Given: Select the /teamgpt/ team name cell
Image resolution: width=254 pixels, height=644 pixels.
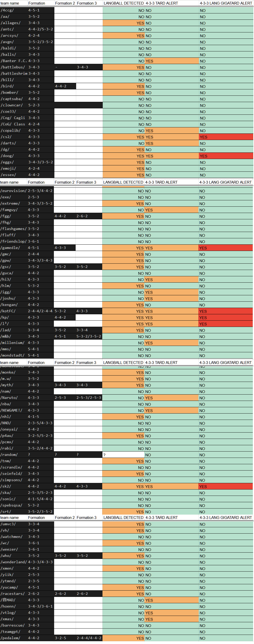Looking at the screenshot, I should pos(14,632).
